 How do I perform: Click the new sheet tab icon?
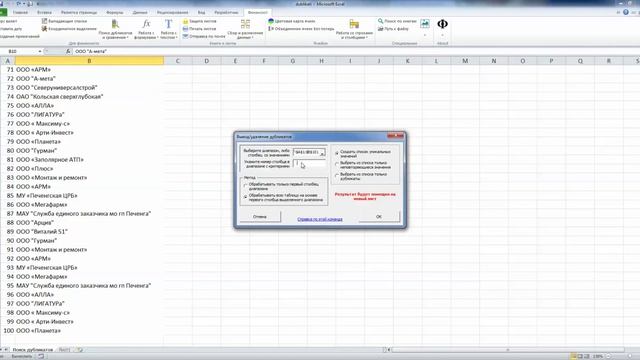(x=80, y=350)
